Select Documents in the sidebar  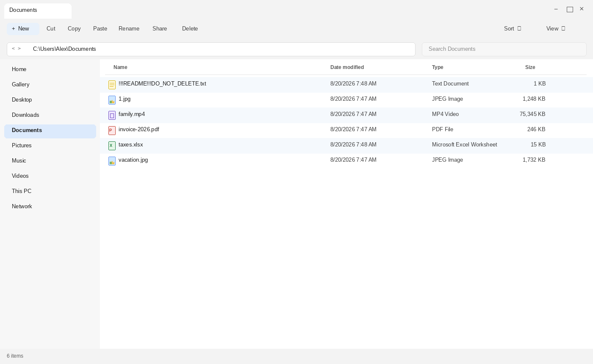pyautogui.click(x=50, y=131)
